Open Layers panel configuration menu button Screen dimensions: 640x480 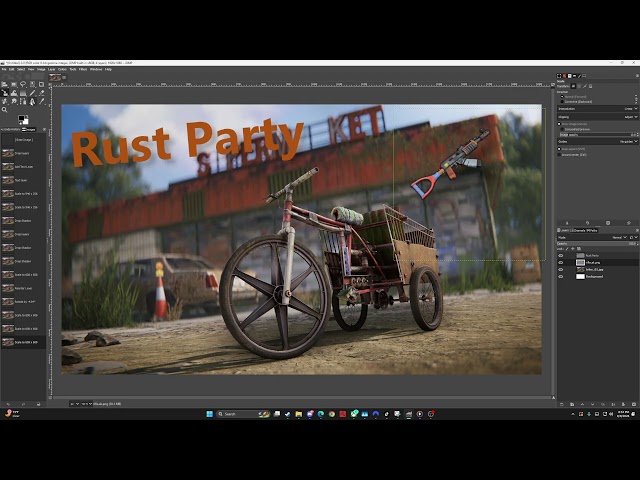tap(637, 231)
